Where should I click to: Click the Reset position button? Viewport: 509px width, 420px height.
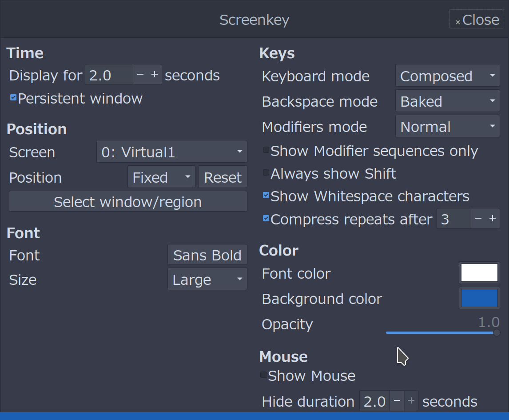tap(223, 177)
